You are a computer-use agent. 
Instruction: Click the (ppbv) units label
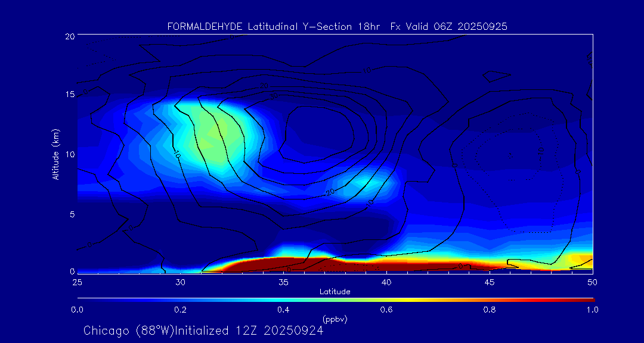pos(335,319)
